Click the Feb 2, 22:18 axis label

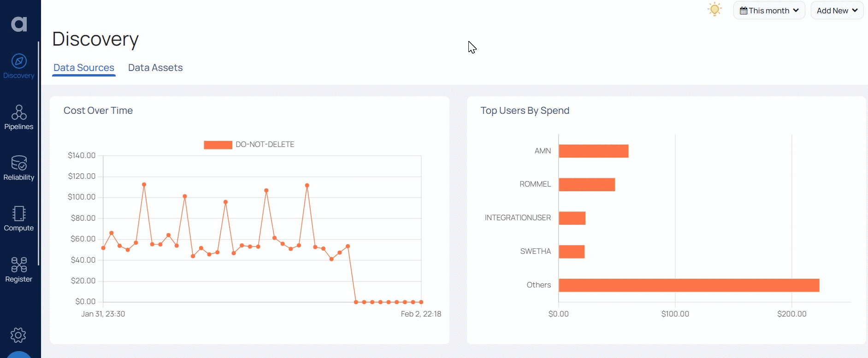click(x=421, y=314)
